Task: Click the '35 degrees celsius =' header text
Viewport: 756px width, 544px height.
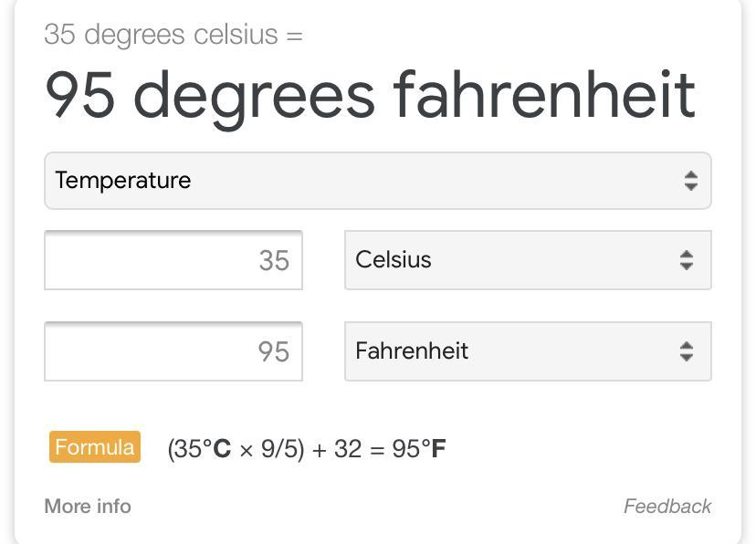Action: (173, 35)
